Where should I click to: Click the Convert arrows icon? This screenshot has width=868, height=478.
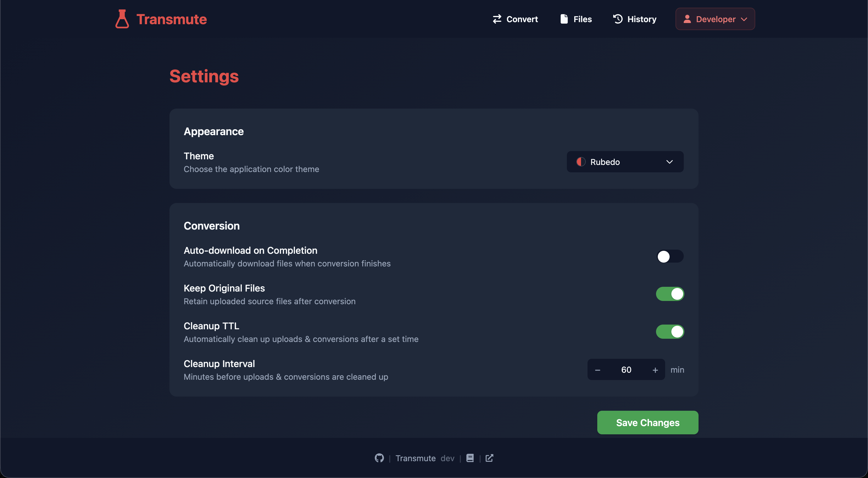tap(497, 19)
